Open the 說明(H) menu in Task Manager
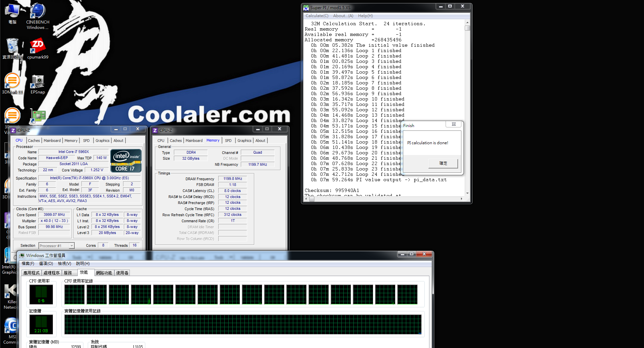Viewport: 644px width, 348px height. [x=83, y=264]
